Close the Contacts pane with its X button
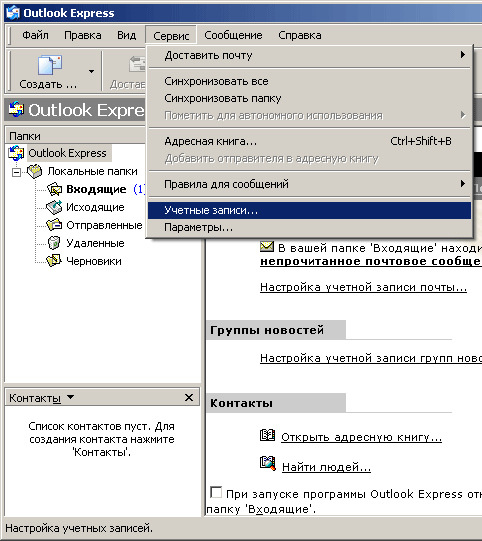The image size is (482, 541). [x=189, y=397]
